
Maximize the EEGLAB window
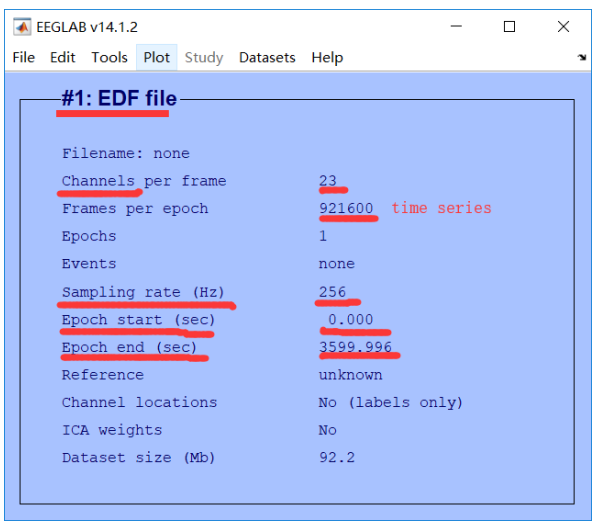tap(509, 26)
